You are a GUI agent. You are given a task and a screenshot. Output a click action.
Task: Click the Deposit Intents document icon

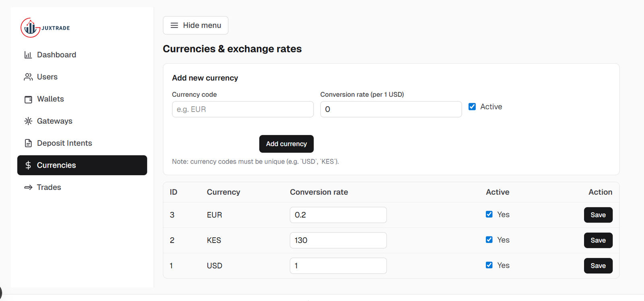click(x=28, y=143)
